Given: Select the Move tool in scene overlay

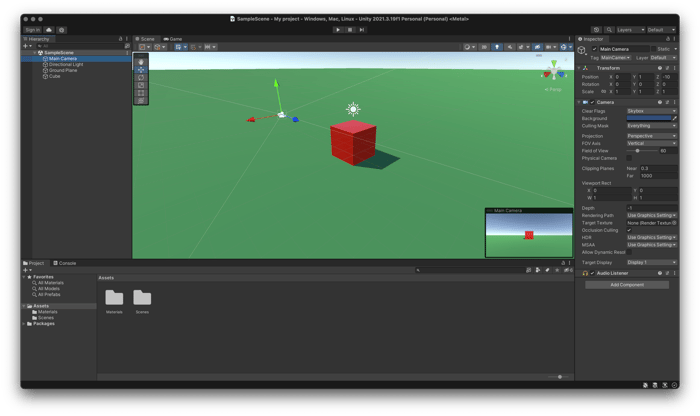Looking at the screenshot, I should coord(141,70).
